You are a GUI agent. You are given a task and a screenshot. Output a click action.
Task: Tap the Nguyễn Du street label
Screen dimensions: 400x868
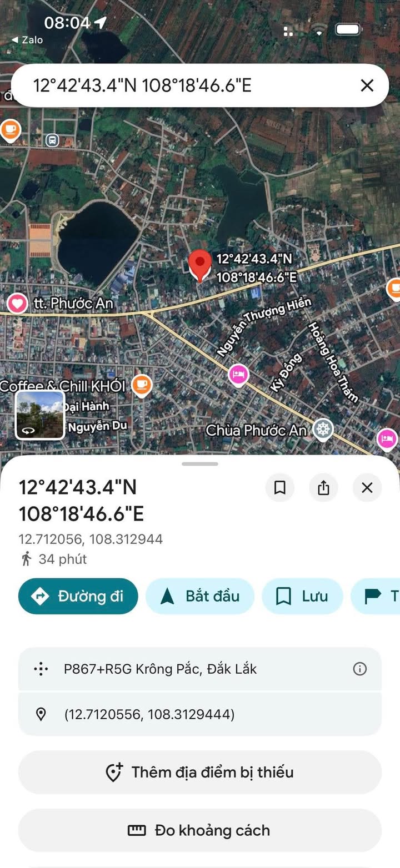[x=98, y=426]
